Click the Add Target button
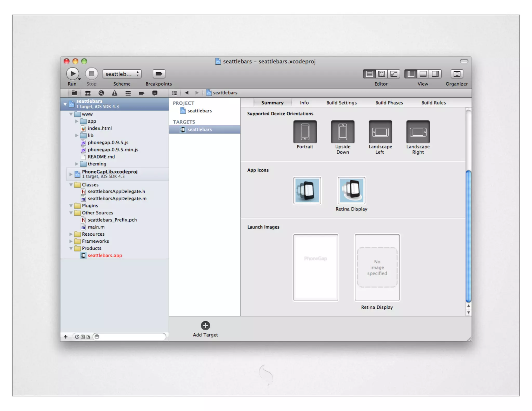Image resolution: width=532 pixels, height=411 pixels. [205, 326]
